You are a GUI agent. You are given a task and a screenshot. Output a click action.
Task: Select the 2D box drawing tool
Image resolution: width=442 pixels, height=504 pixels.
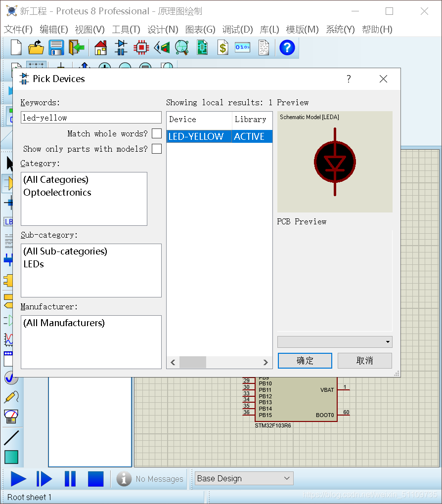11,457
